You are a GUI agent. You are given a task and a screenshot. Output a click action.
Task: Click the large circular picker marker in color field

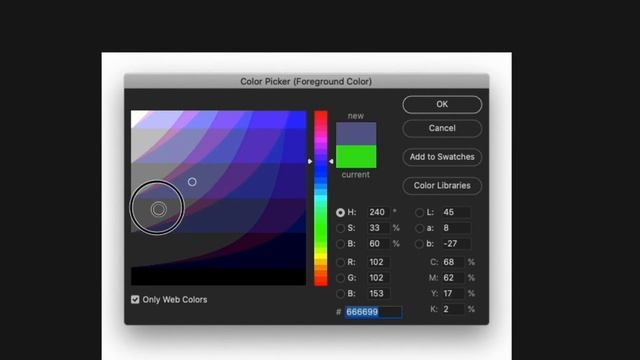coord(158,208)
